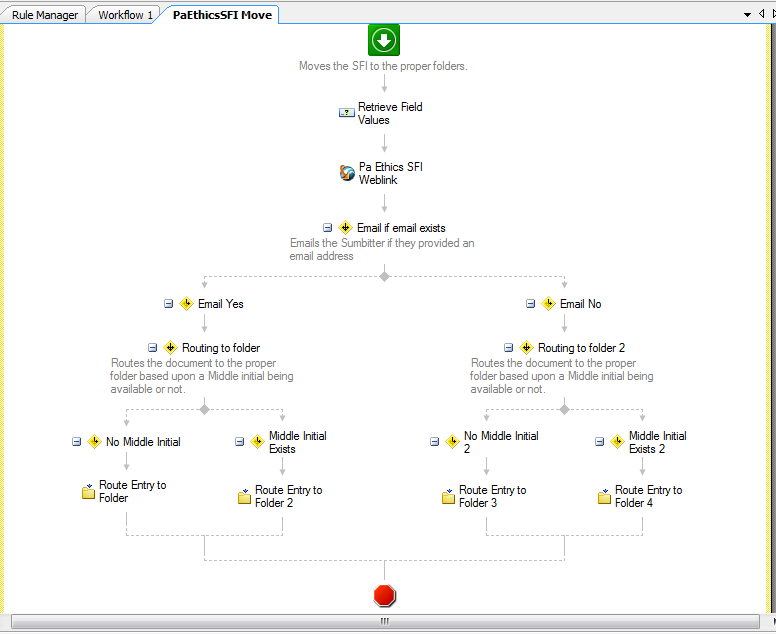776x634 pixels.
Task: Collapse the Email Yes branch
Action: (169, 303)
